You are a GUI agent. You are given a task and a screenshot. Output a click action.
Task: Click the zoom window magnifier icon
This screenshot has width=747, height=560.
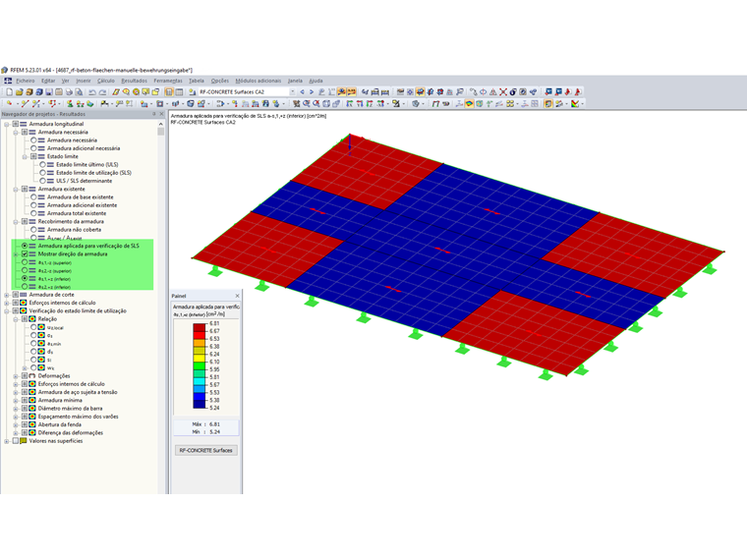(x=306, y=103)
